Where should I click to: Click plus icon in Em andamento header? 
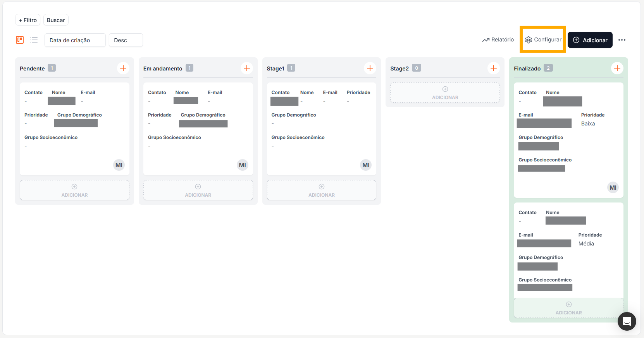click(x=246, y=68)
